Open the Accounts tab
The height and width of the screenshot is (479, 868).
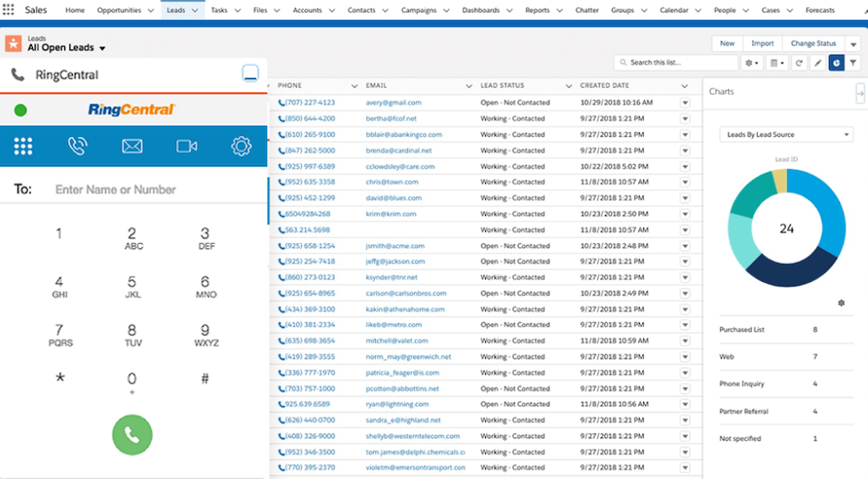[x=307, y=10]
